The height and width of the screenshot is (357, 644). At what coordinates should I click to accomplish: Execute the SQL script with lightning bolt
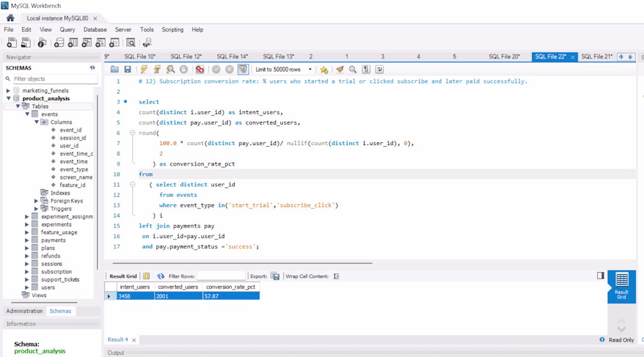point(143,70)
